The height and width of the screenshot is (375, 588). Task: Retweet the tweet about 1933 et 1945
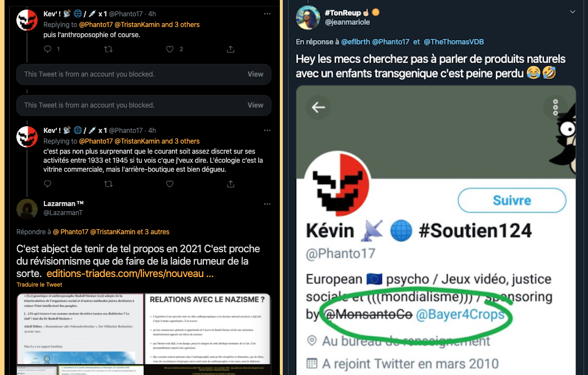(x=108, y=184)
